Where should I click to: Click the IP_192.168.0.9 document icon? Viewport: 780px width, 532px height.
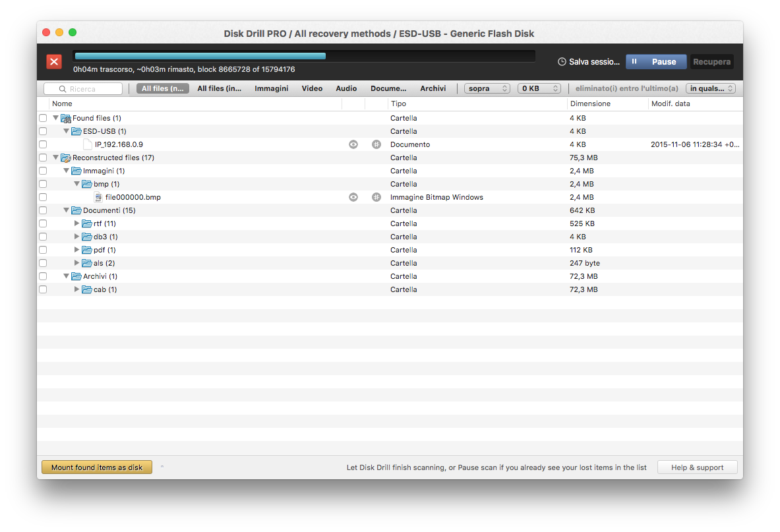[x=88, y=144]
